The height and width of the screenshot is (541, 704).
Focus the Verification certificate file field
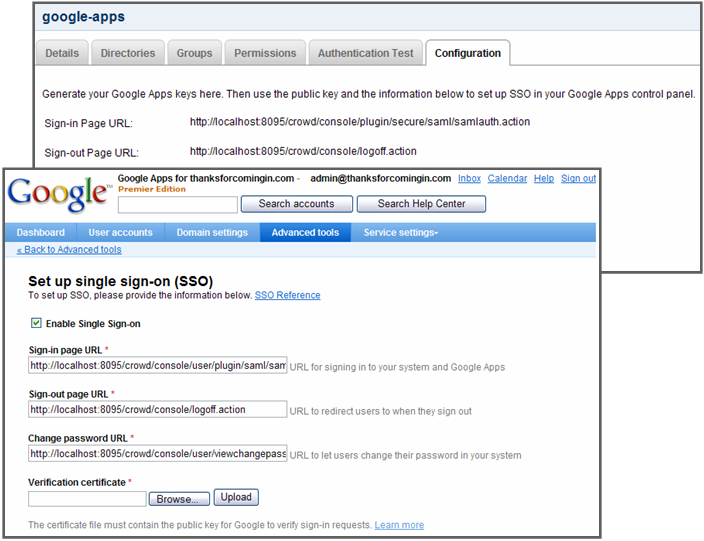87,499
